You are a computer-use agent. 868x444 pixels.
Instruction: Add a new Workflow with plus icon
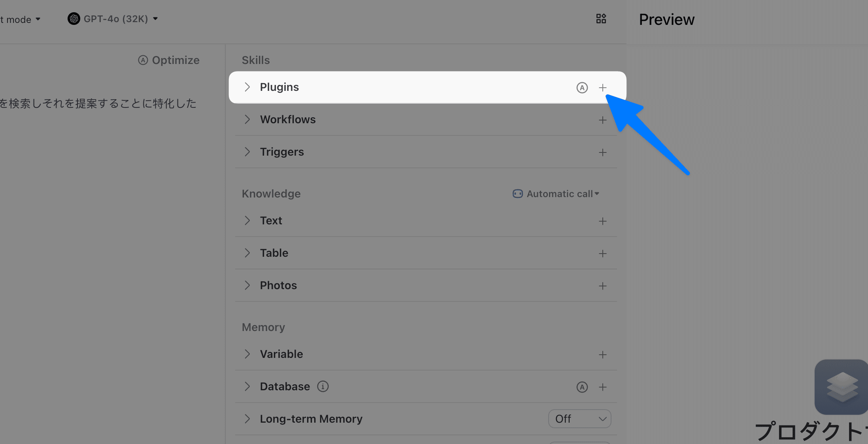[x=602, y=120]
